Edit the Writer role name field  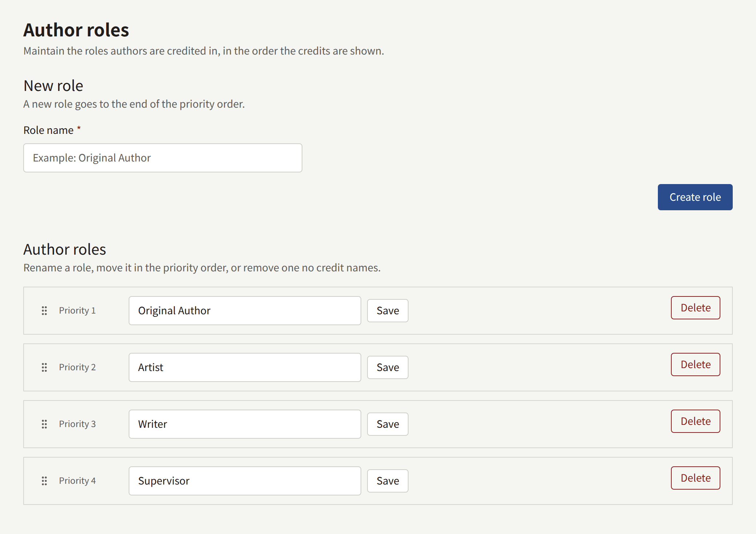tap(245, 424)
